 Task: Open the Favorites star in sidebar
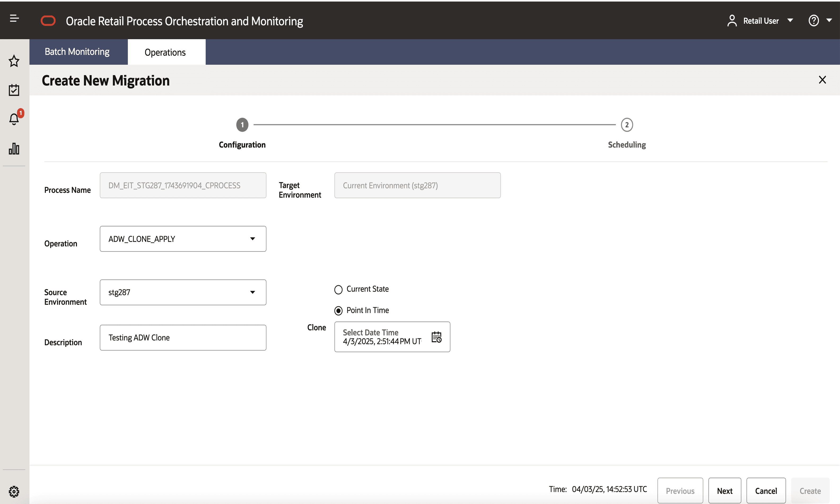(x=14, y=61)
